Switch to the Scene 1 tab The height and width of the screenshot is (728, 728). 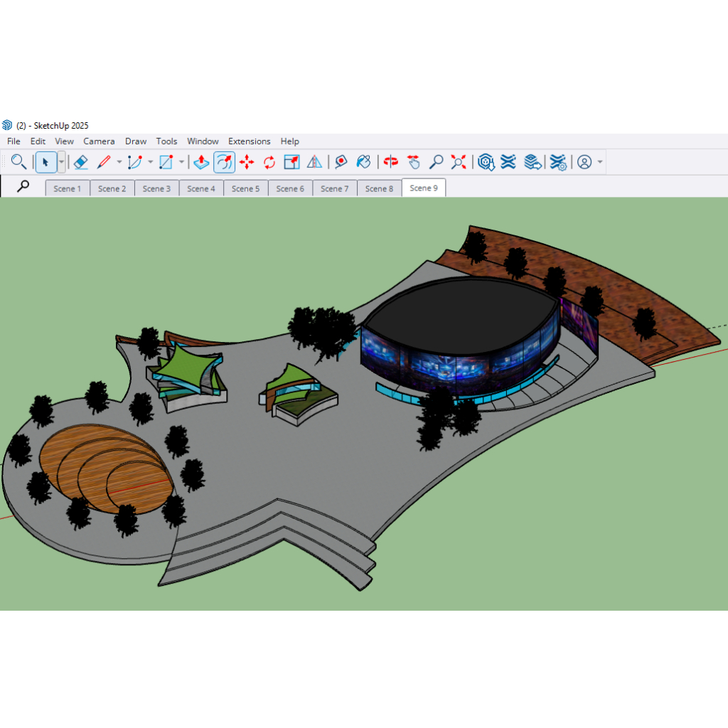point(68,188)
